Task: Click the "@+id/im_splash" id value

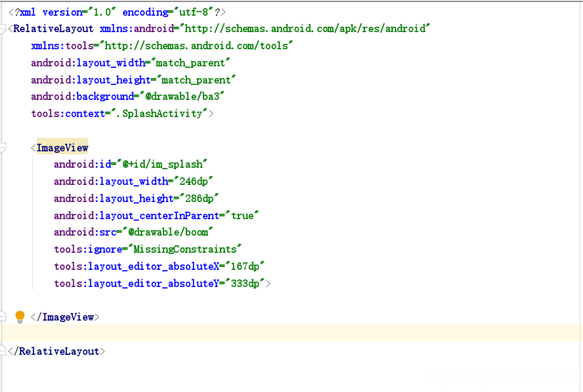Action: (162, 164)
